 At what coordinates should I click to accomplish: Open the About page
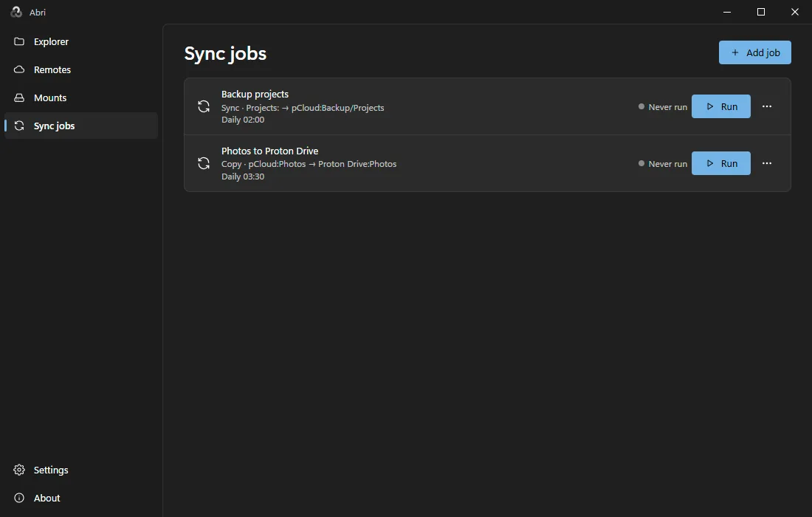click(81, 498)
